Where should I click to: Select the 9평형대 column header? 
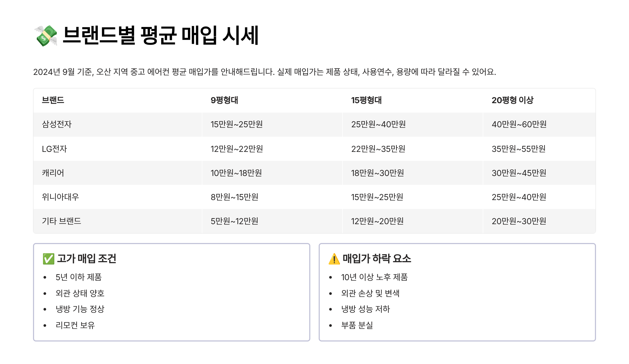tap(224, 100)
